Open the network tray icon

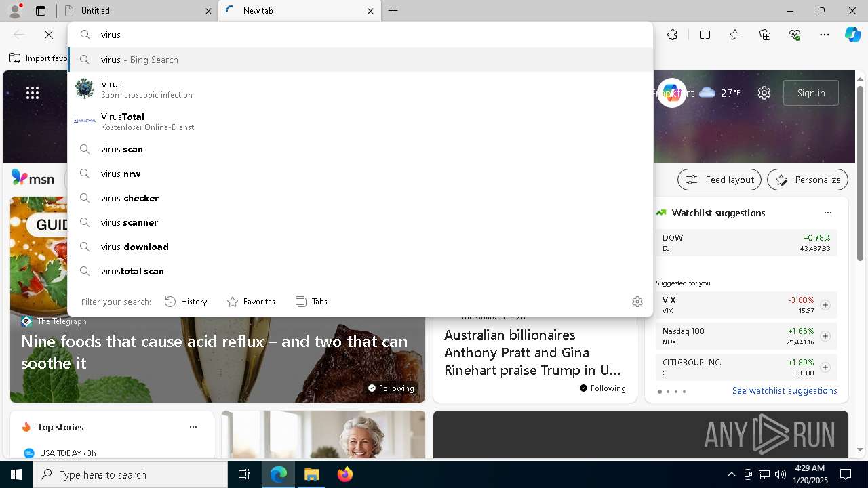764,474
